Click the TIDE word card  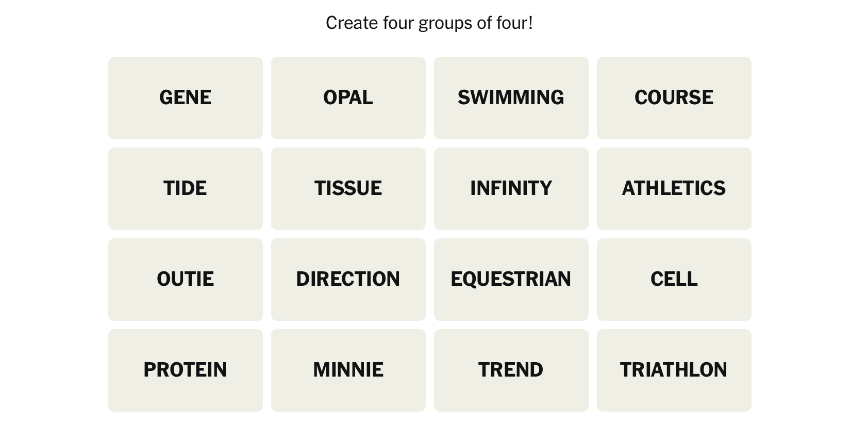[185, 188]
